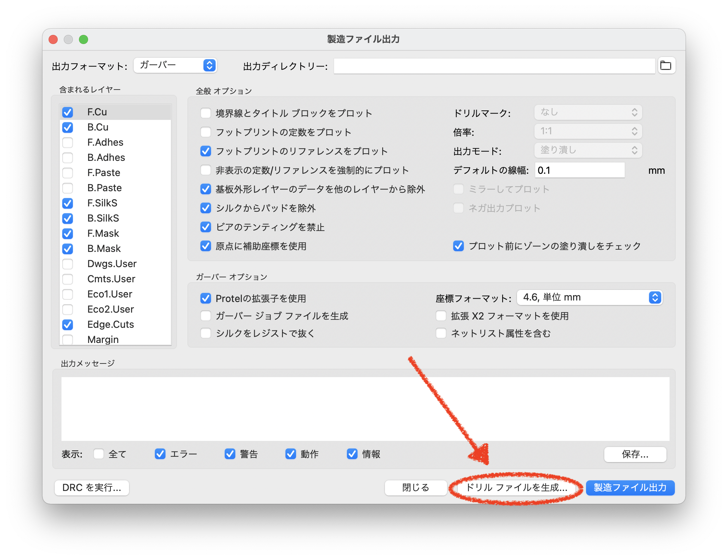
Task: Uncheck the Edge.Cuts layer checkbox
Action: pyautogui.click(x=68, y=325)
